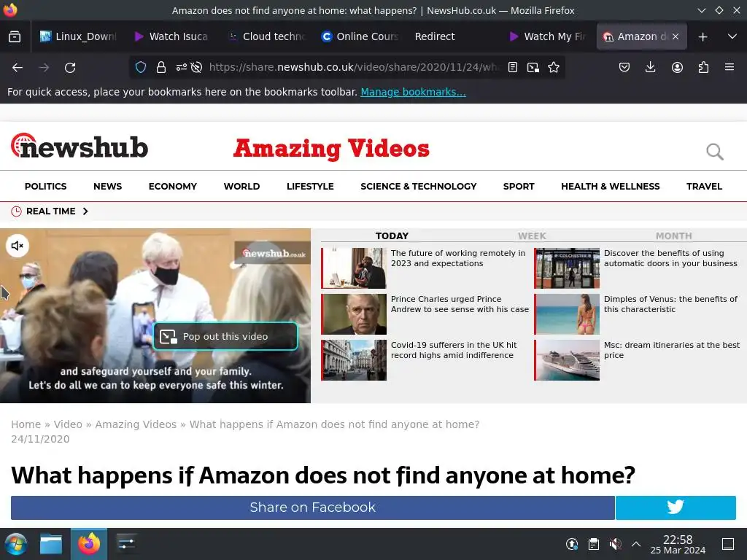Switch to the Redirect tab

(452, 36)
